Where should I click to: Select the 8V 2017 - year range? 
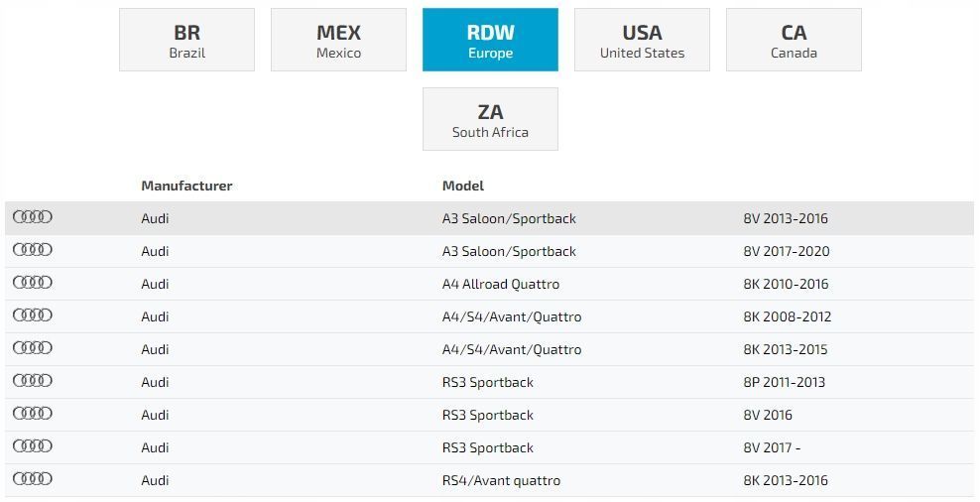(772, 447)
